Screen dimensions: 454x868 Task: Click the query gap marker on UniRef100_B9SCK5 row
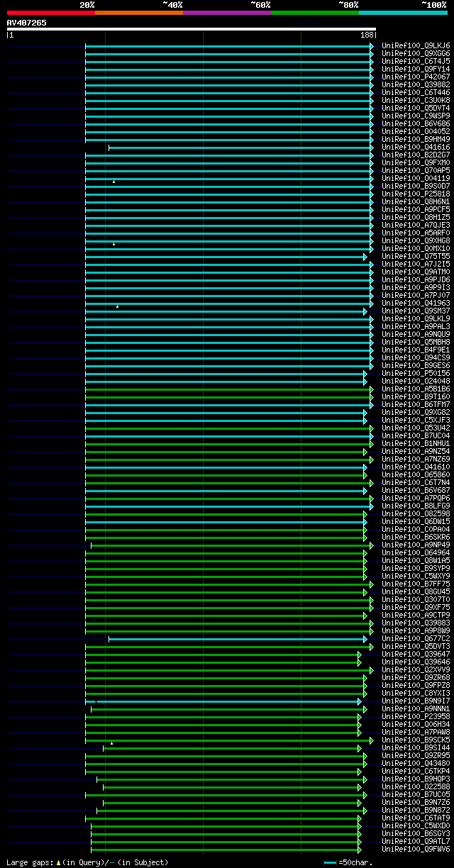pos(111,743)
